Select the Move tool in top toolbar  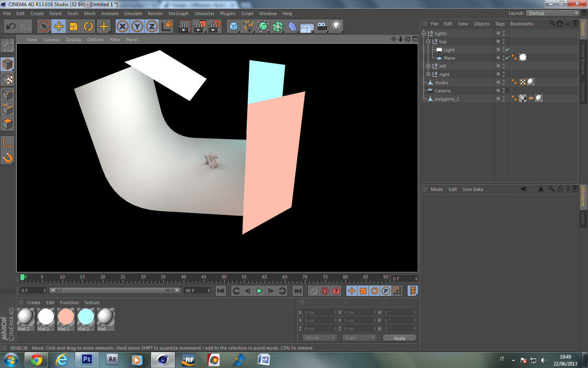(59, 27)
